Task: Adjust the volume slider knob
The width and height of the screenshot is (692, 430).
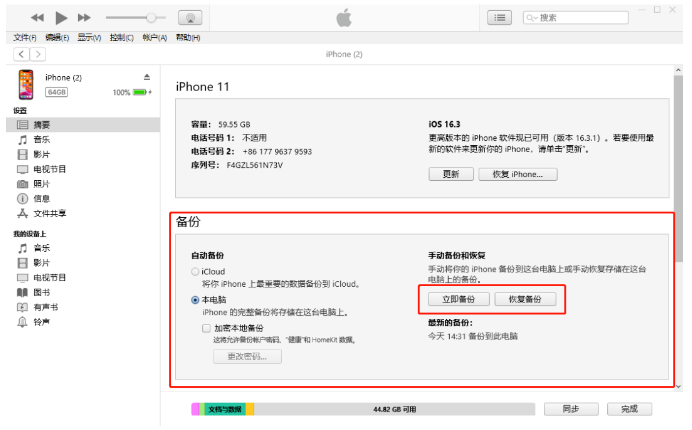Action: (151, 18)
